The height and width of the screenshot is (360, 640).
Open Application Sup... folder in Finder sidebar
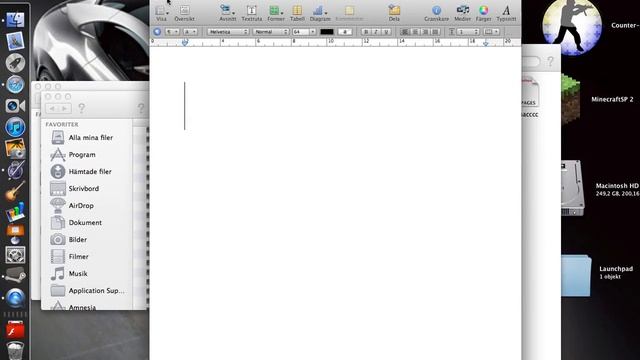[87, 291]
